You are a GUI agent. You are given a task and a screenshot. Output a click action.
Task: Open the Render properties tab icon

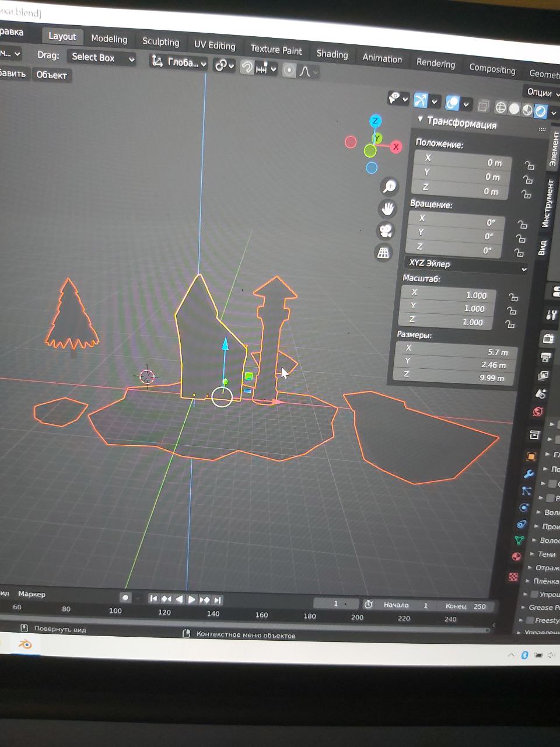point(548,338)
